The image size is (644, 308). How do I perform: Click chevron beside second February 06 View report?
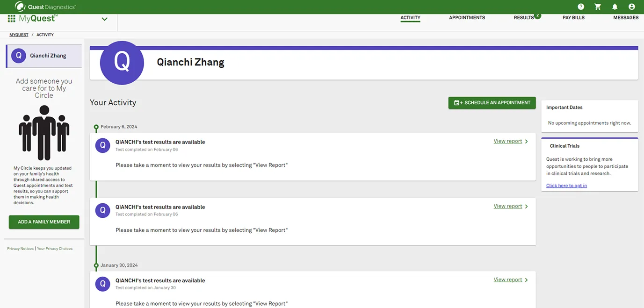click(x=527, y=207)
